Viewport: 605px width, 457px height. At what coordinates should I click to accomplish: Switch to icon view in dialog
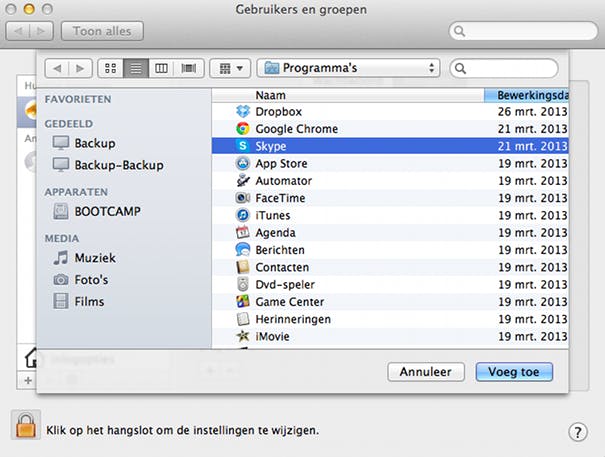coord(110,68)
